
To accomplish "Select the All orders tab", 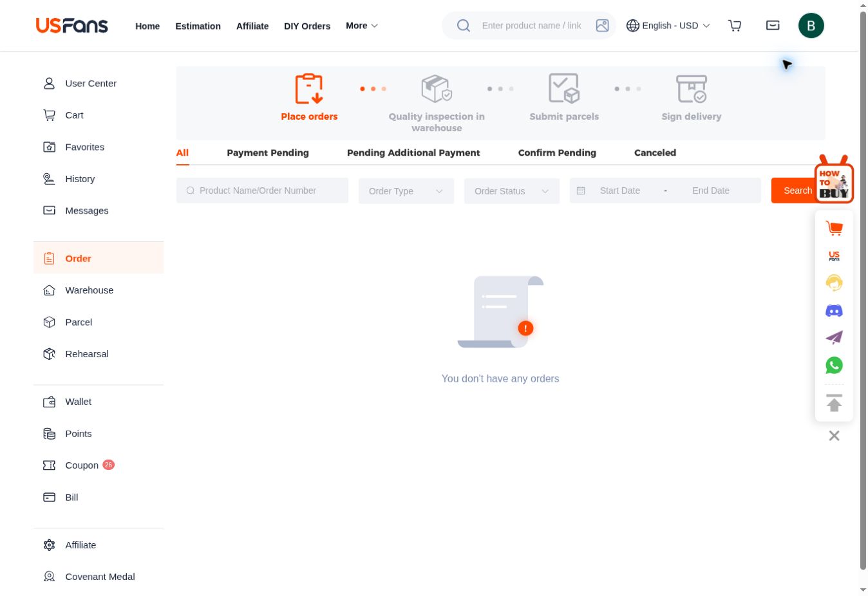I will point(182,153).
